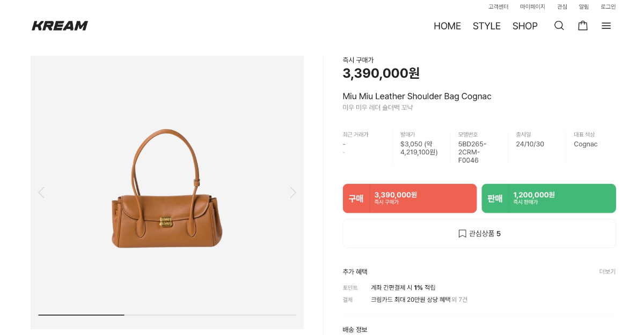Open the STYLE menu
The width and height of the screenshot is (644, 335).
[x=486, y=26]
